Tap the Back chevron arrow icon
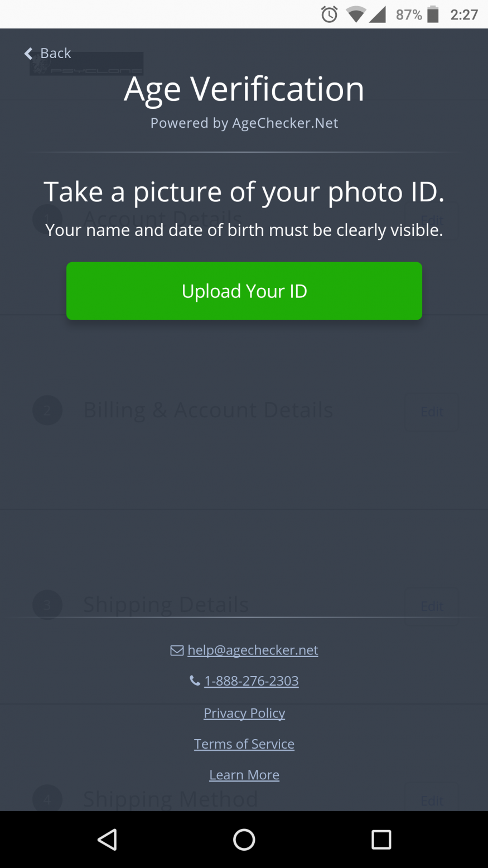The height and width of the screenshot is (868, 488). click(28, 54)
